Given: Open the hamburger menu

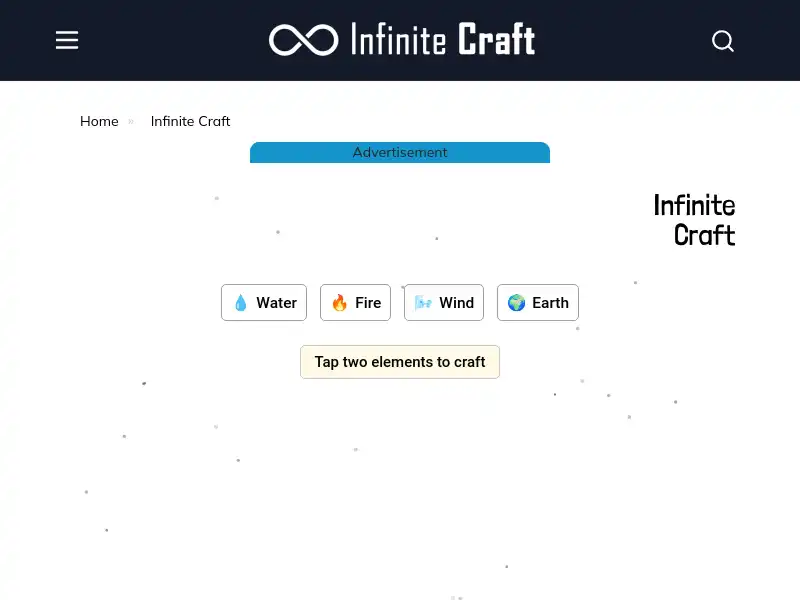Looking at the screenshot, I should [67, 40].
